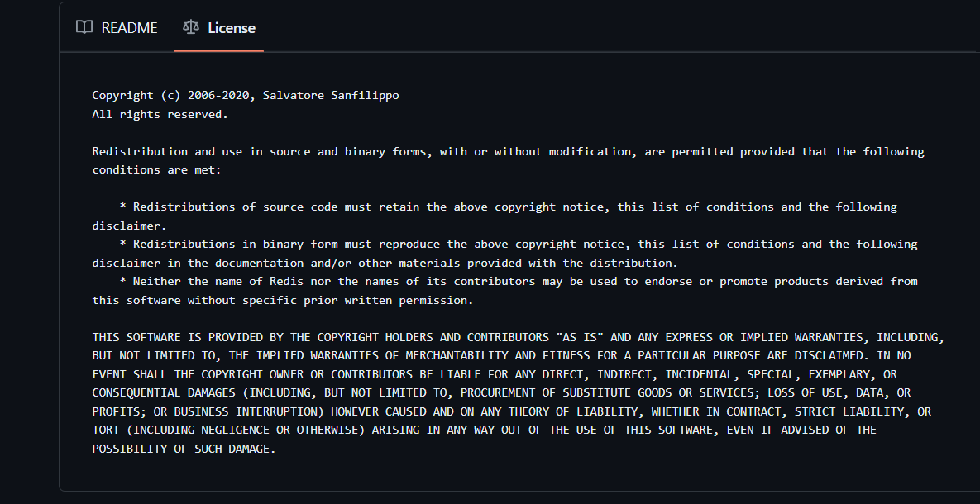
Task: Click the quoted "AS IS" text
Action: click(x=580, y=337)
